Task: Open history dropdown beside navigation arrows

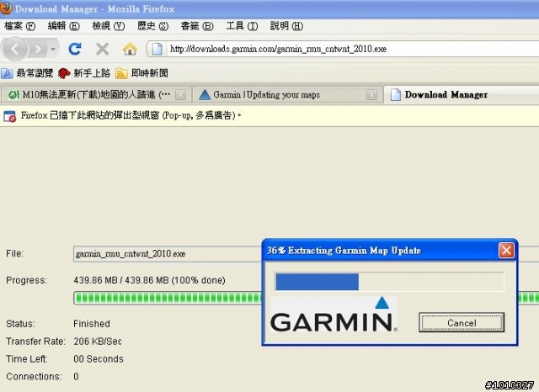Action: click(53, 49)
